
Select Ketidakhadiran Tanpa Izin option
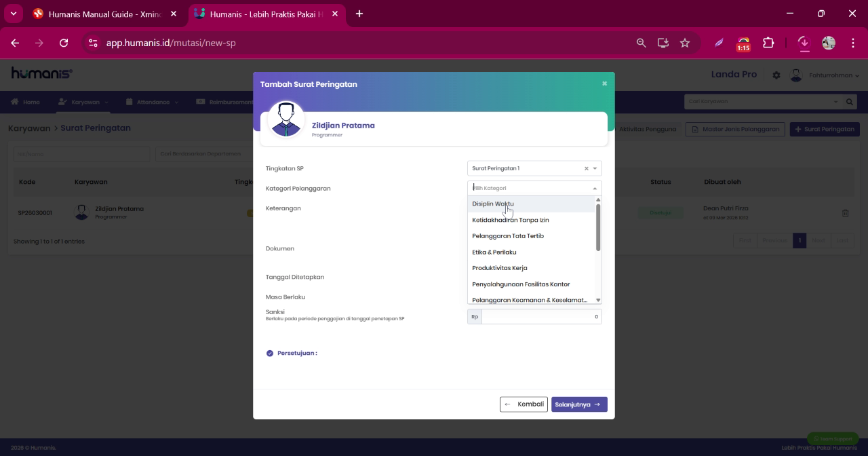tap(531, 220)
